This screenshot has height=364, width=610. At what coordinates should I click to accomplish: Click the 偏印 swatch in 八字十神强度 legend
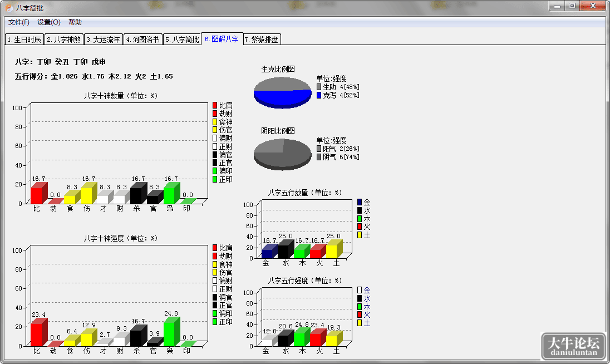pos(215,313)
